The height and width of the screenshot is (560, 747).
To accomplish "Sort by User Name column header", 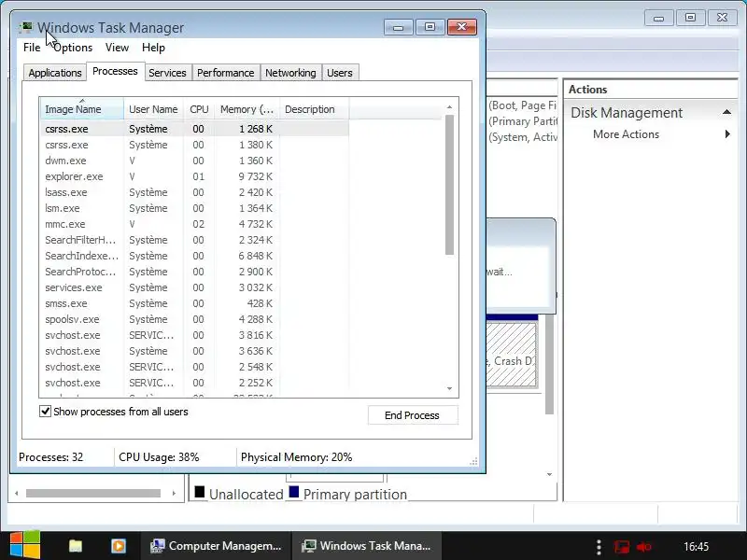I will click(x=153, y=109).
